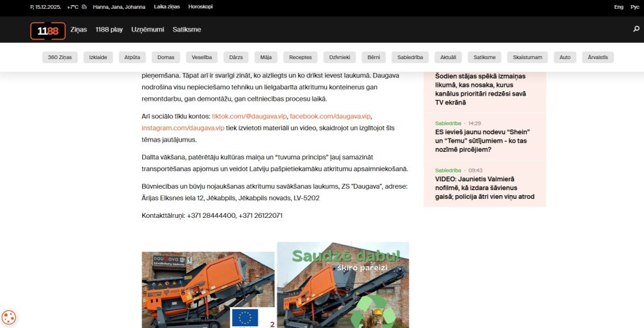Click the weather icon next to +7°C
644x328 pixels.
84,6
